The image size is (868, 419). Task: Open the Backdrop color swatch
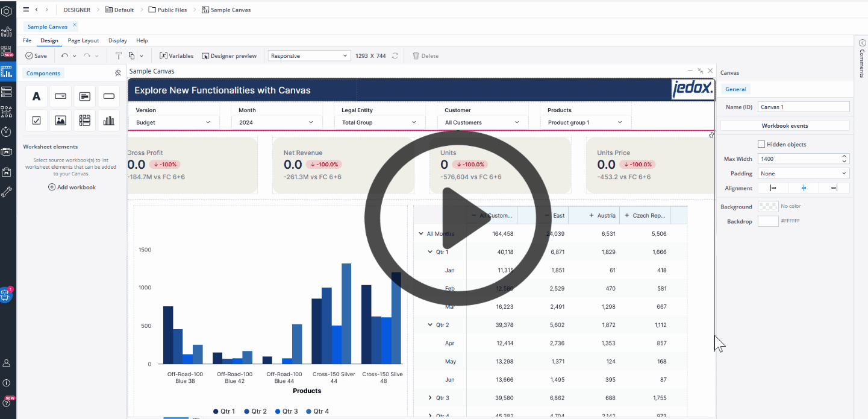coord(767,221)
